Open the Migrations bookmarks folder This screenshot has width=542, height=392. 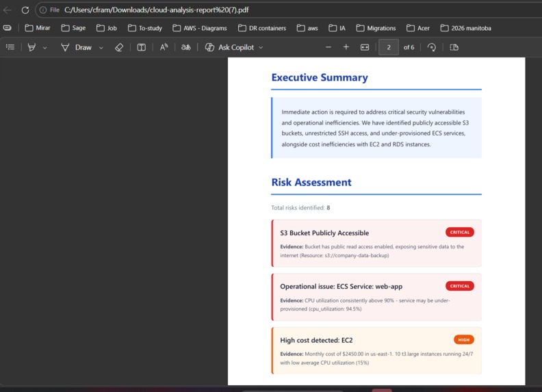pyautogui.click(x=376, y=28)
